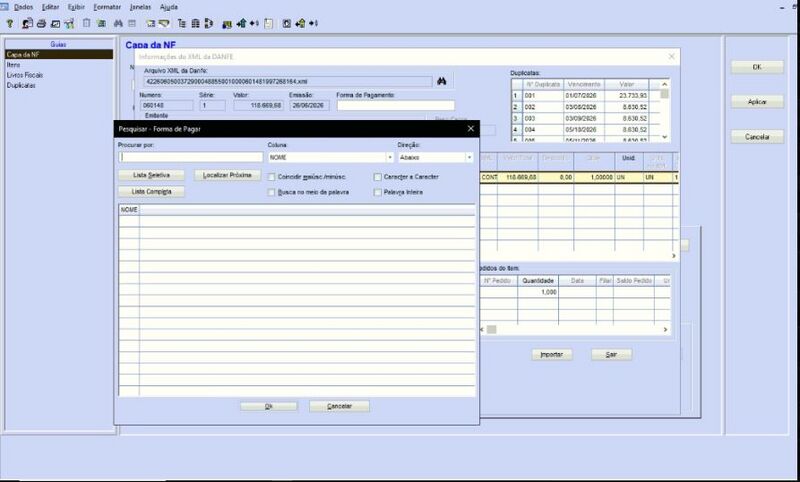Close the Pesquisar - Forma de Pagar dialog

click(470, 129)
